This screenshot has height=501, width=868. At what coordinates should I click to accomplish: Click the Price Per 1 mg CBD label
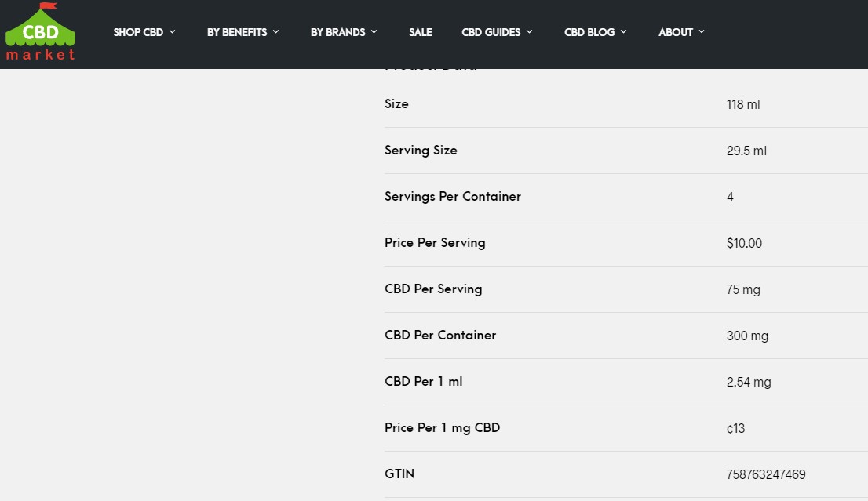[443, 428]
